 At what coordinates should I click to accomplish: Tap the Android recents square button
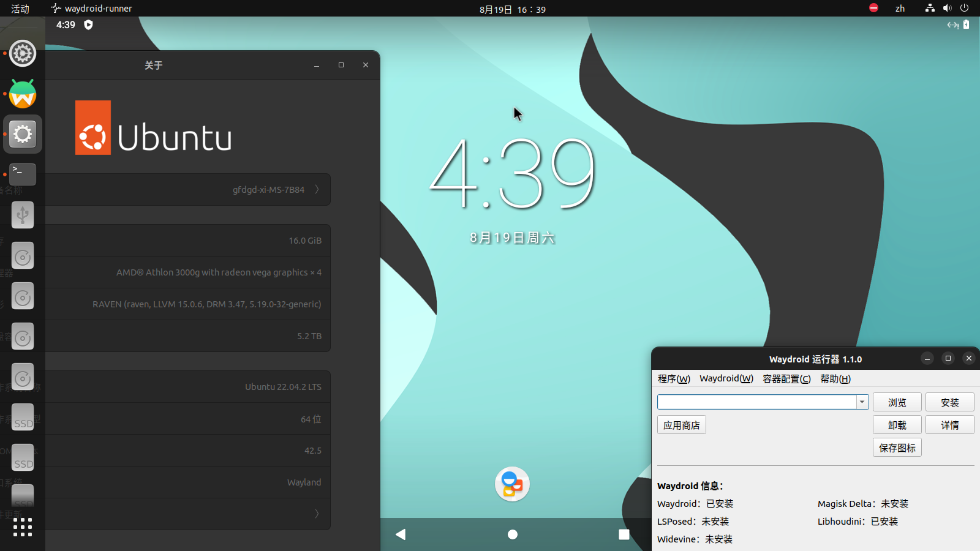pos(624,534)
